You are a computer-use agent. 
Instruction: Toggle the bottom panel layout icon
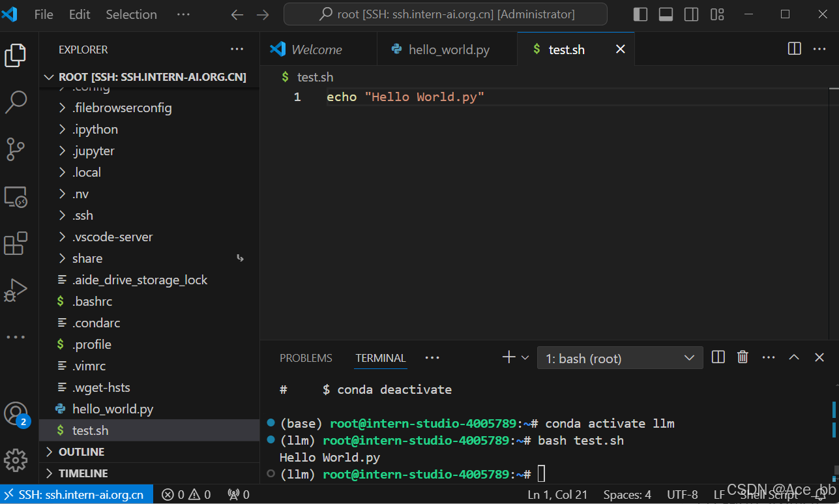tap(666, 14)
